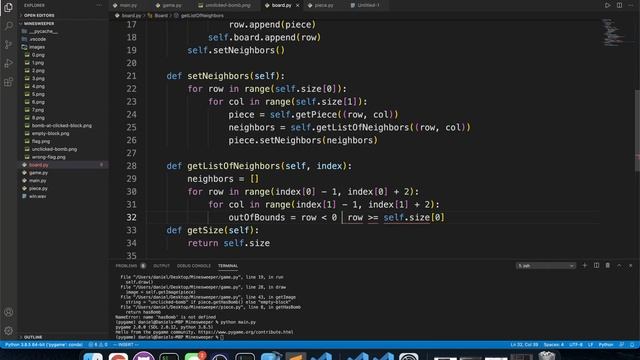The image size is (640, 360).
Task: Close the board.py editor tab
Action: coord(298,5)
